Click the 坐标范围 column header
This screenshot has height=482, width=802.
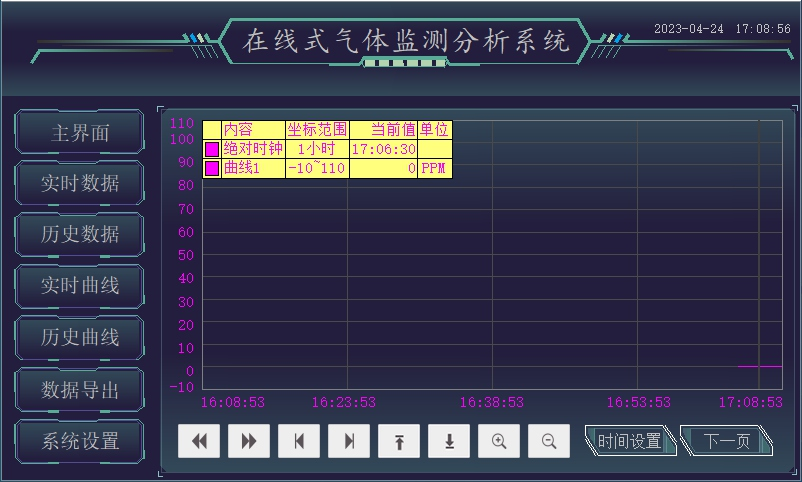tap(317, 129)
